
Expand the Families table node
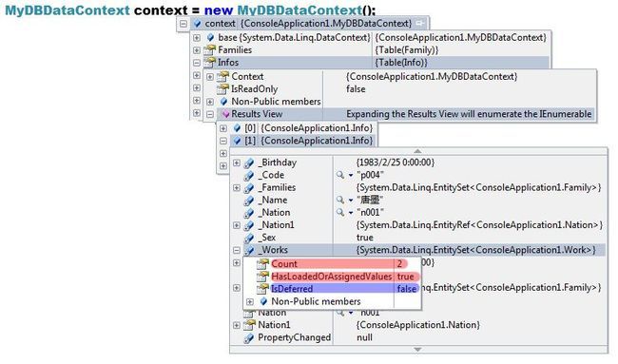click(x=196, y=50)
